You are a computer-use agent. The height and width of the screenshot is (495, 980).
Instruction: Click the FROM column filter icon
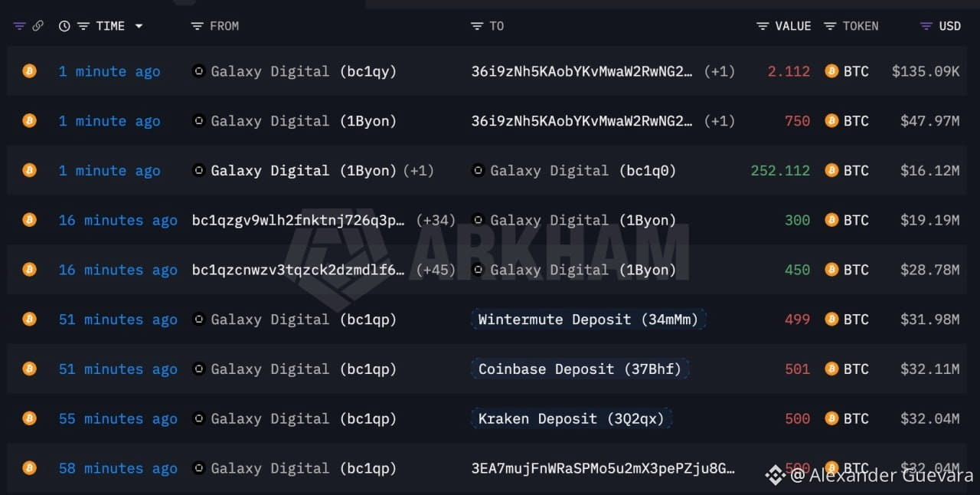click(x=198, y=26)
